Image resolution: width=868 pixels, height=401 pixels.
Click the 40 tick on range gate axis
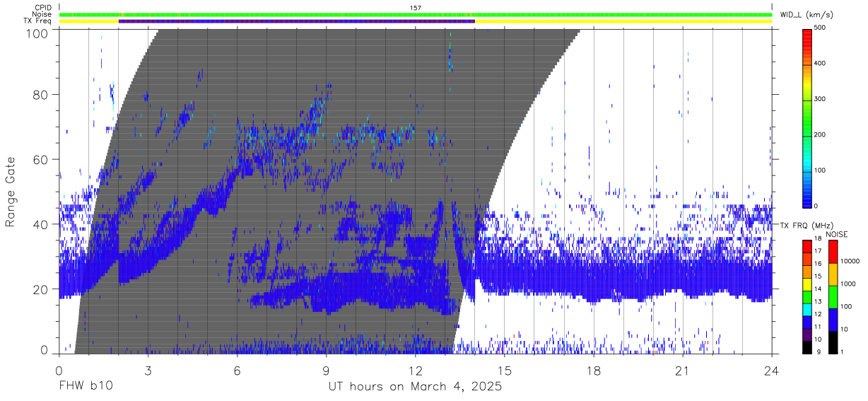coord(42,224)
